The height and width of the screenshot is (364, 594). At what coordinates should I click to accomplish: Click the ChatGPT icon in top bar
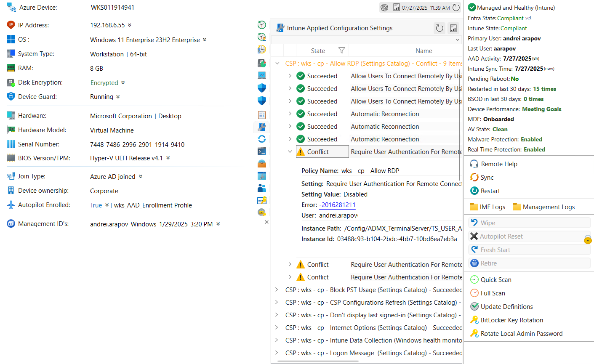pos(384,8)
